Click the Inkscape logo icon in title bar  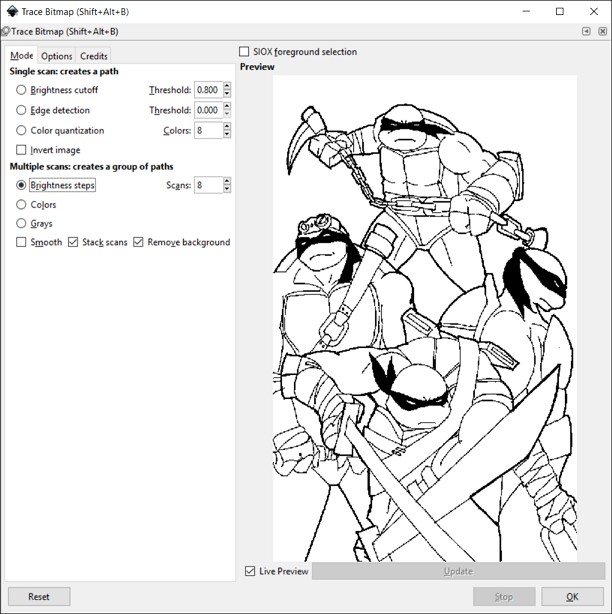coord(12,11)
